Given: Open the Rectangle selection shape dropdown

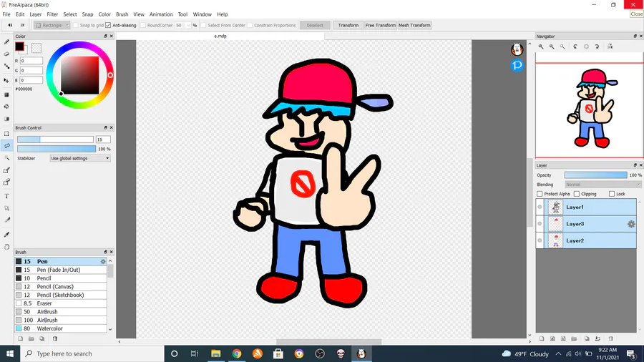Looking at the screenshot, I should (52, 25).
